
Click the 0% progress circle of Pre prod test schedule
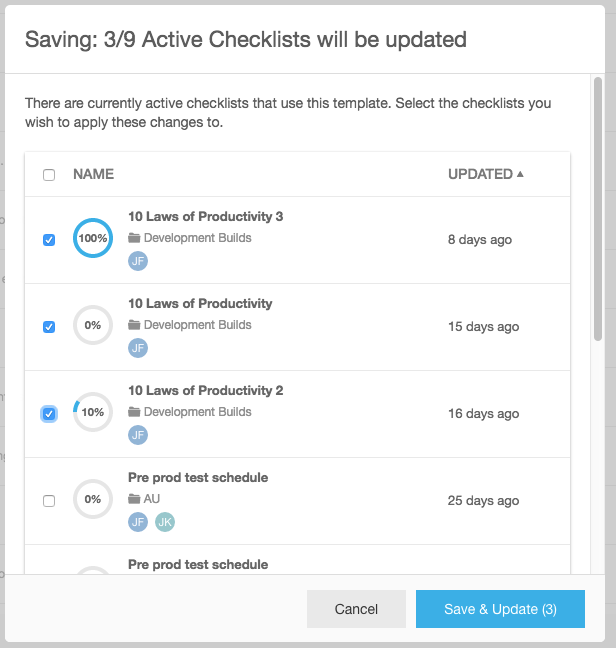pos(93,499)
